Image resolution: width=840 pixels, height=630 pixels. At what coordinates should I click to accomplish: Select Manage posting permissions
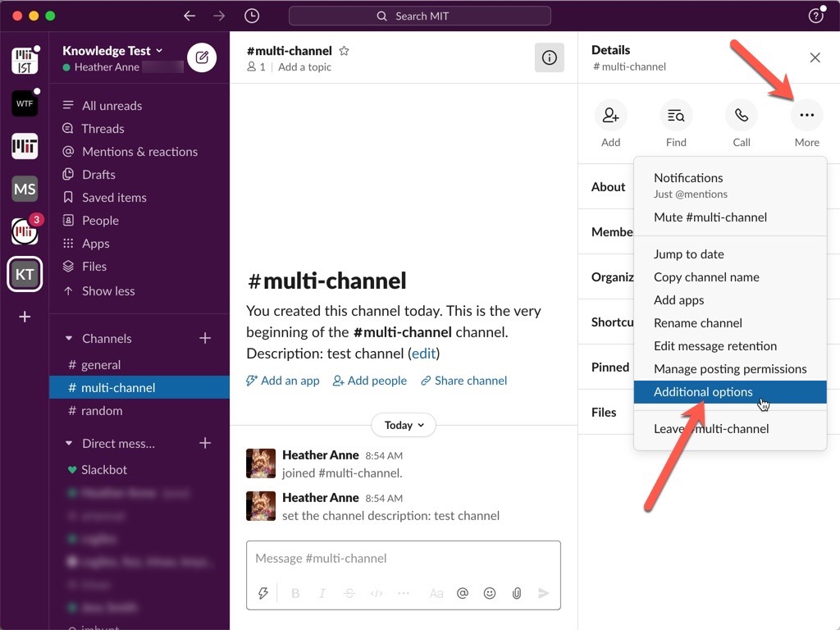(729, 369)
